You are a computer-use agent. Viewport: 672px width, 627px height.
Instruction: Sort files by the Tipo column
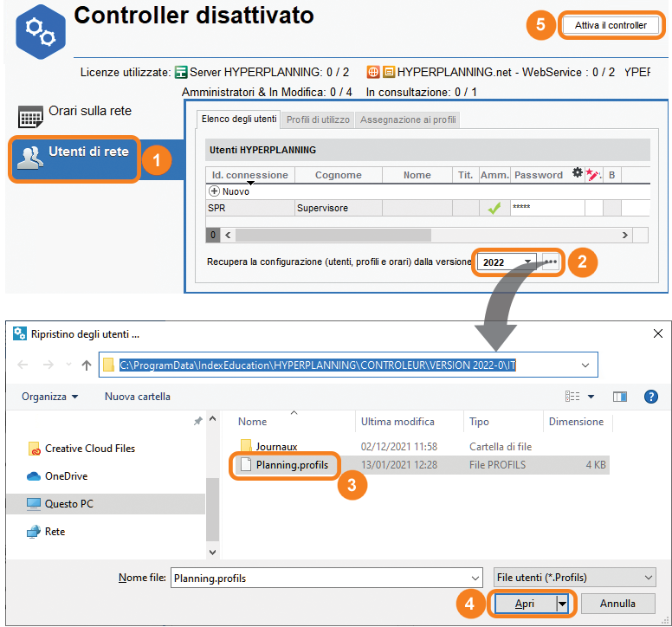(x=479, y=422)
